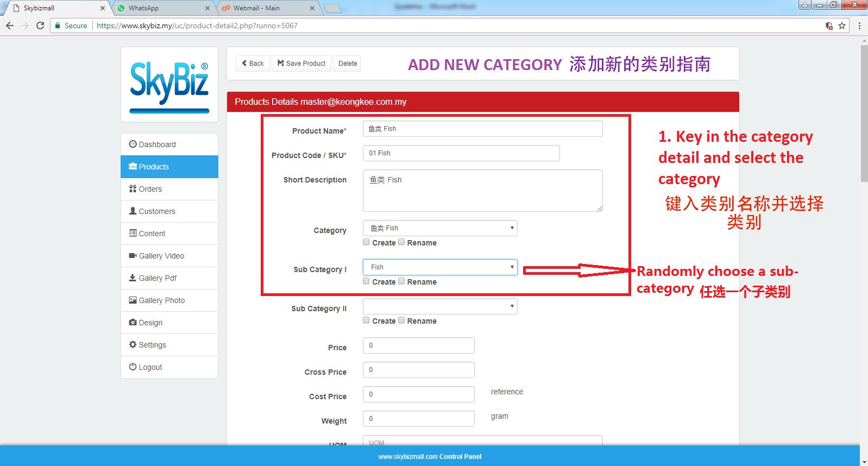Click the gear icon beside Settings
The height and width of the screenshot is (466, 868).
click(x=133, y=344)
